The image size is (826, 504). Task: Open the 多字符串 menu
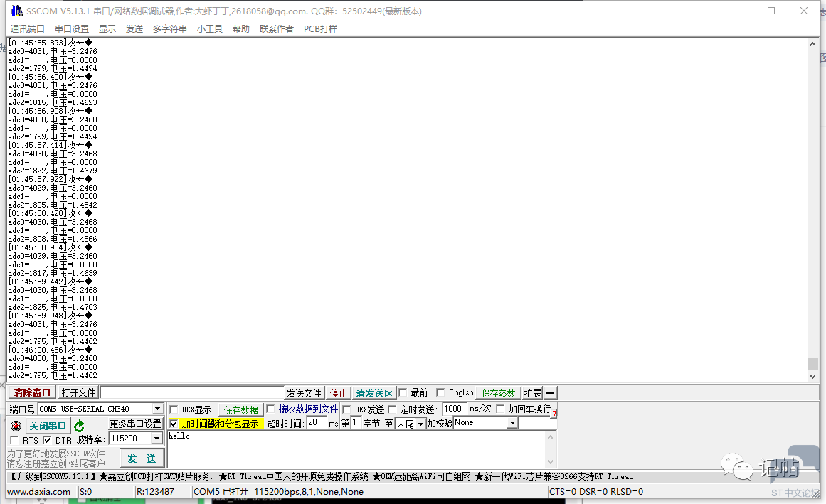[x=169, y=29]
